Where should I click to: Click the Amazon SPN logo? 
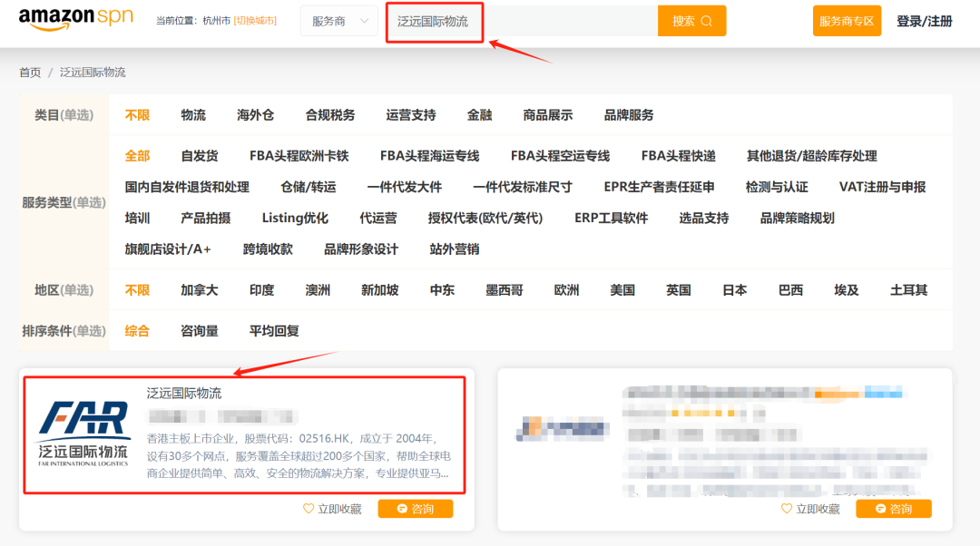coord(77,20)
